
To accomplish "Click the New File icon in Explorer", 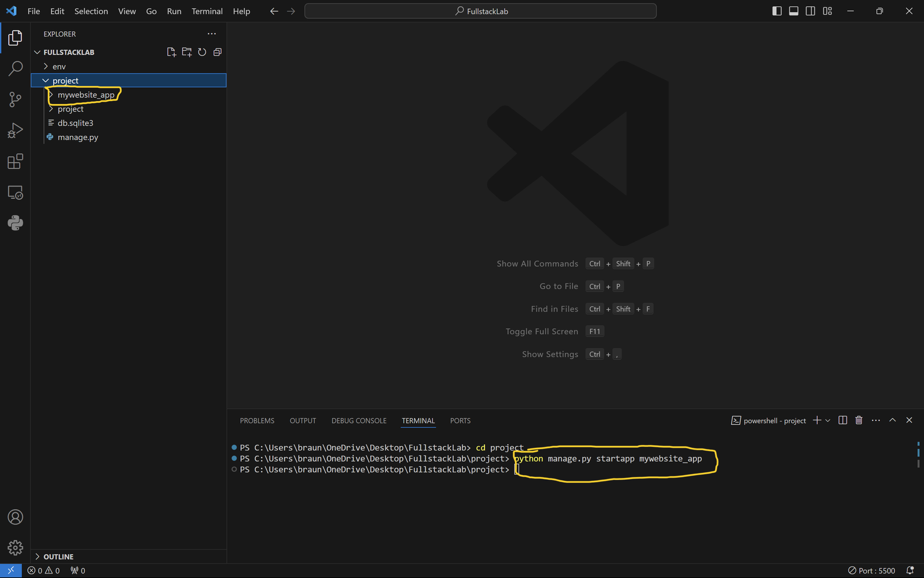I will click(x=172, y=52).
